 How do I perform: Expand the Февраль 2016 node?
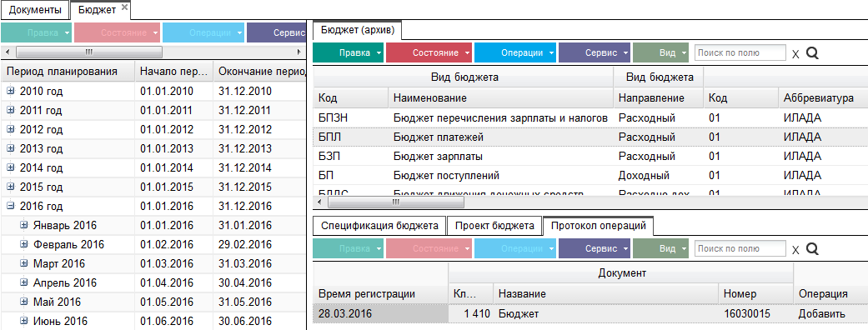[x=24, y=244]
